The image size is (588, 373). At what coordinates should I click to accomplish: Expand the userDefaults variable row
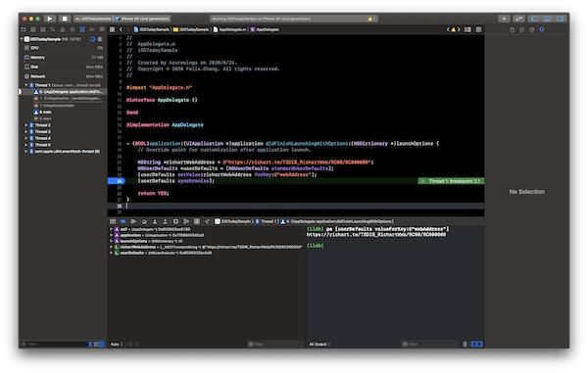[111, 253]
